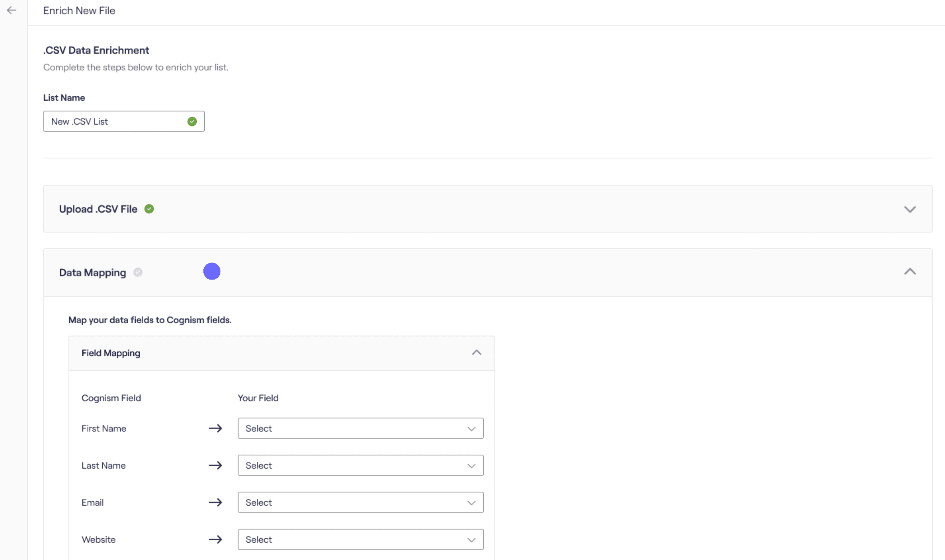Collapse the Field Mapping panel chevron
Image resolution: width=945 pixels, height=560 pixels.
pos(476,353)
